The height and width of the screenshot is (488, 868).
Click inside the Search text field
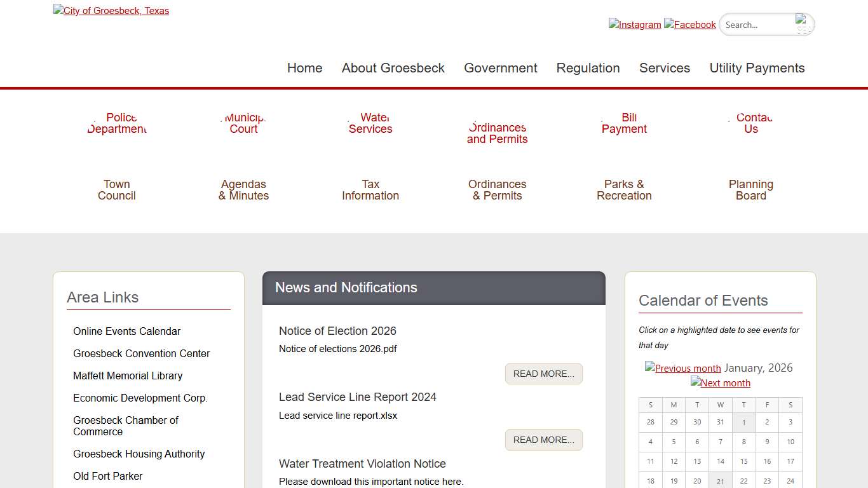pyautogui.click(x=757, y=25)
